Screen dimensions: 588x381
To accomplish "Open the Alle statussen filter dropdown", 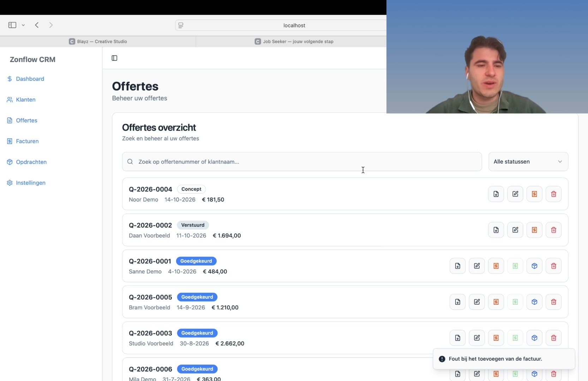I will click(x=528, y=162).
